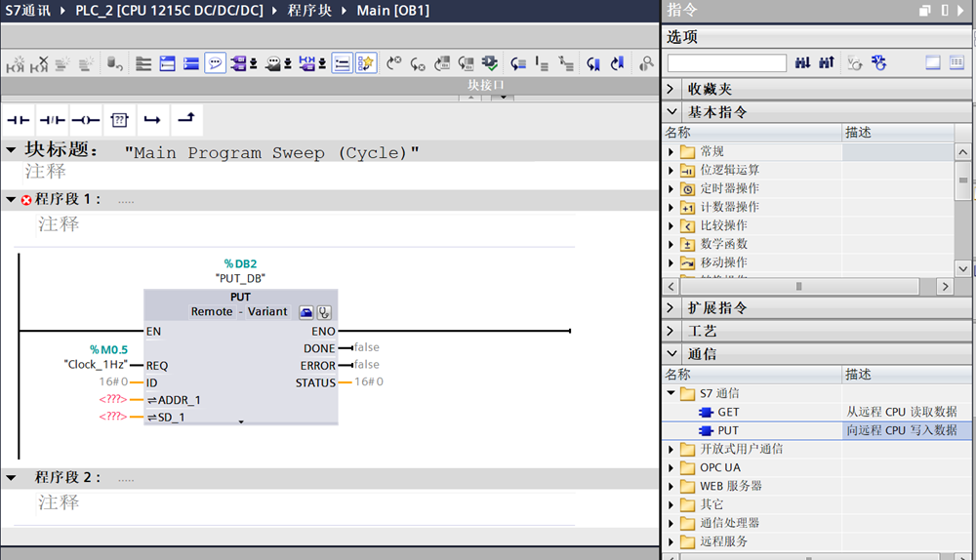This screenshot has width=976, height=560.
Task: Toggle the comment bubble display button
Action: pyautogui.click(x=215, y=63)
